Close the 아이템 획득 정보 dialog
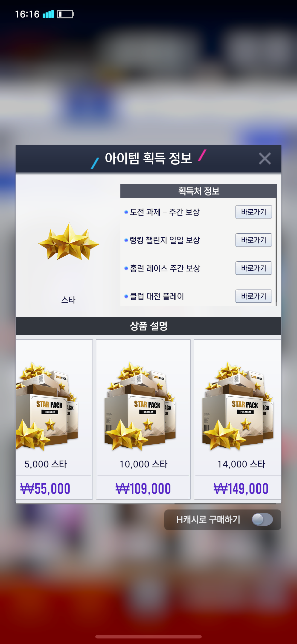Viewport: 297px width, 644px height. coord(265,158)
